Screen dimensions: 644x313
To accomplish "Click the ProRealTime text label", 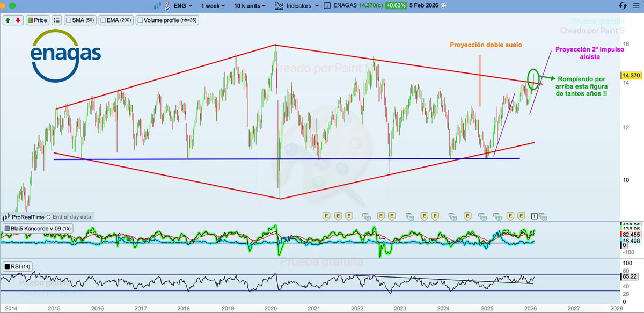I will [27, 217].
